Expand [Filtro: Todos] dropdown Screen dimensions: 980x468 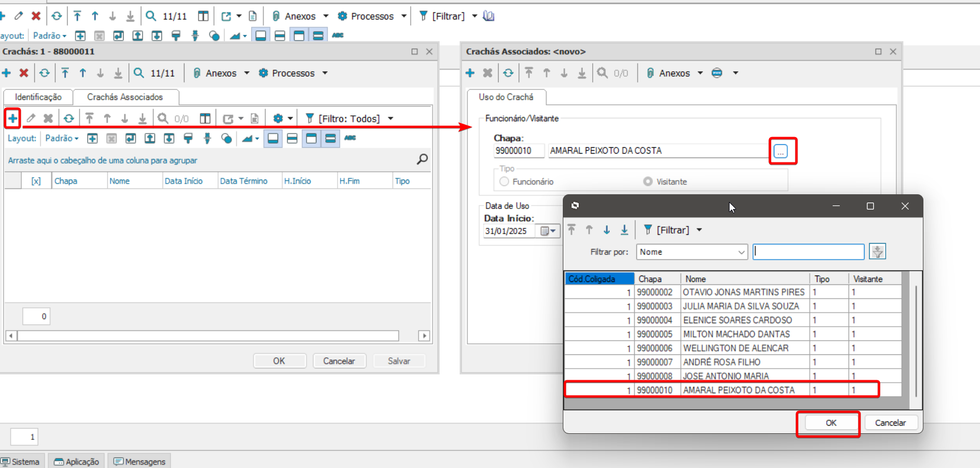pyautogui.click(x=391, y=118)
